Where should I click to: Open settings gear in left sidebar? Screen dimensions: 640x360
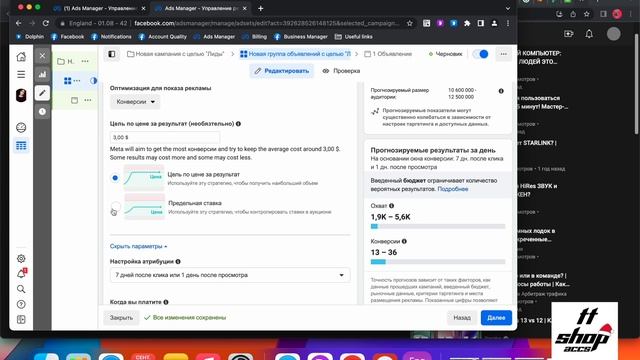(21, 258)
